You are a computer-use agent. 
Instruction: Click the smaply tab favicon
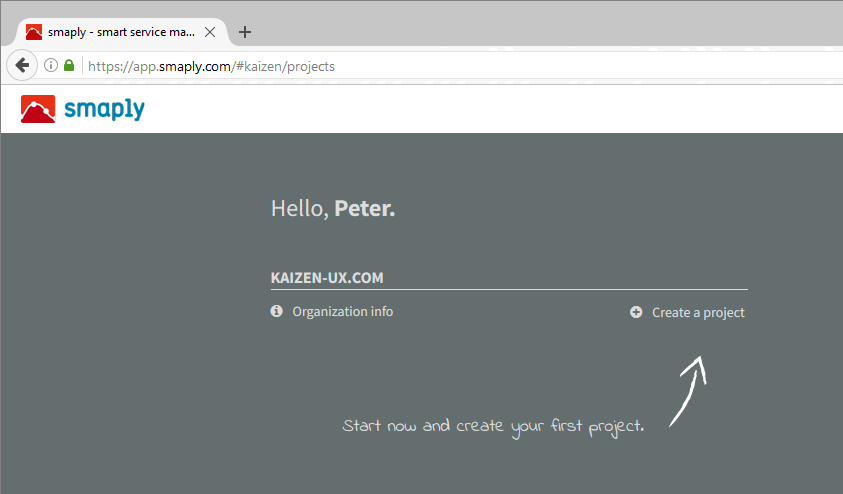point(34,32)
